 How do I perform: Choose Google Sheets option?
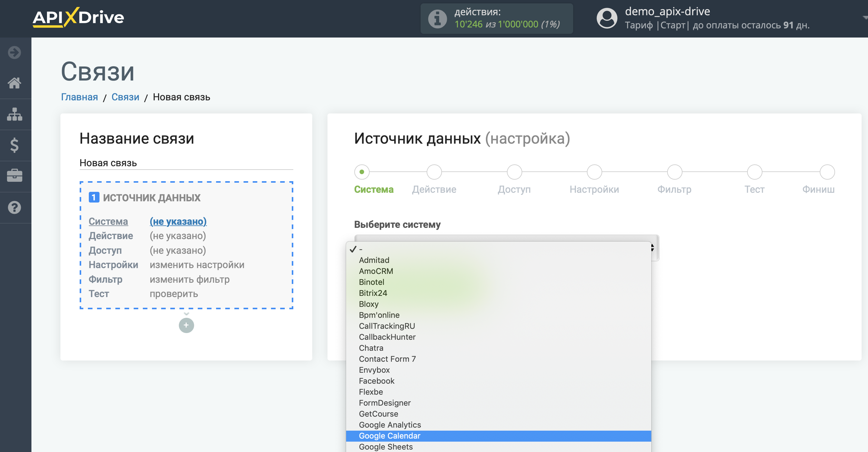pyautogui.click(x=499, y=447)
